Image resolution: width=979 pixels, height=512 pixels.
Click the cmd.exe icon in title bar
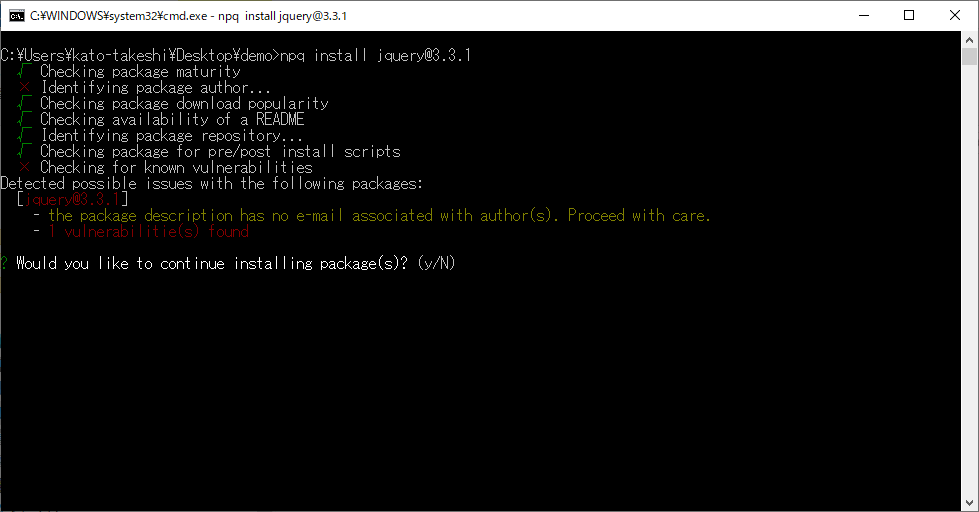pyautogui.click(x=17, y=16)
